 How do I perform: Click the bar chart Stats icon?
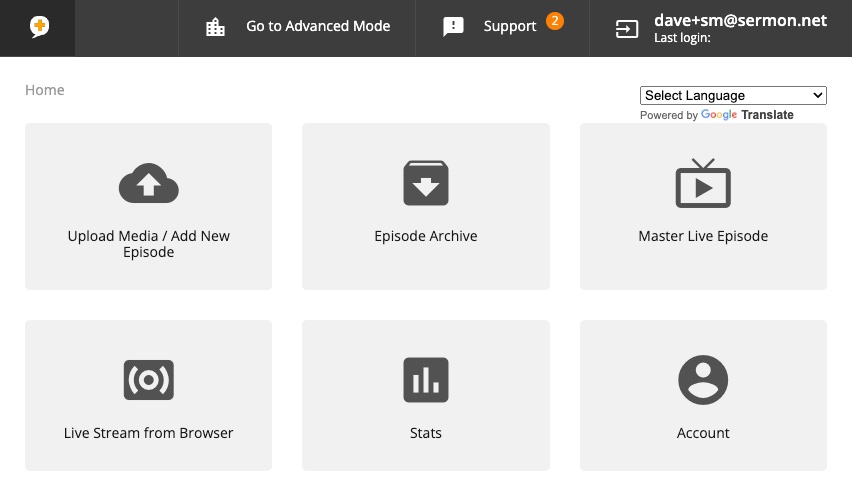click(426, 380)
